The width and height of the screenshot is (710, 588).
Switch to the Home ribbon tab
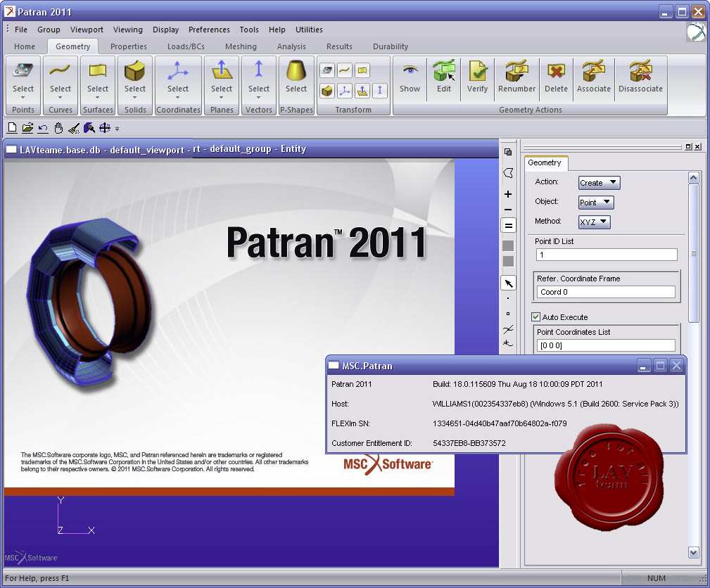[25, 46]
